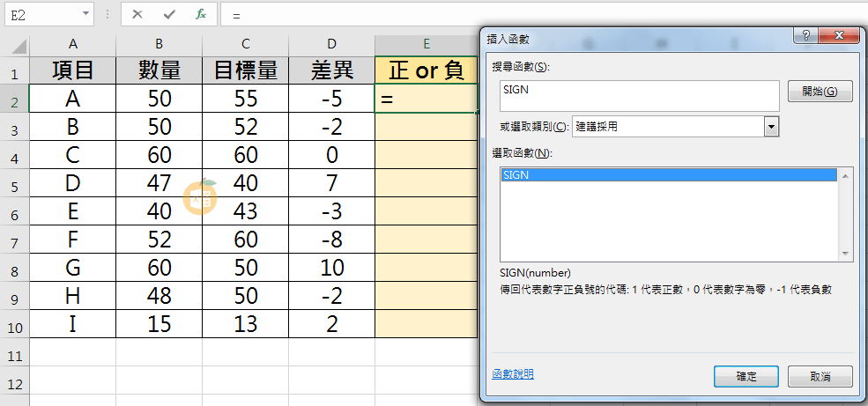The image size is (868, 406).
Task: Click the 開始(G) search button
Action: tap(814, 91)
